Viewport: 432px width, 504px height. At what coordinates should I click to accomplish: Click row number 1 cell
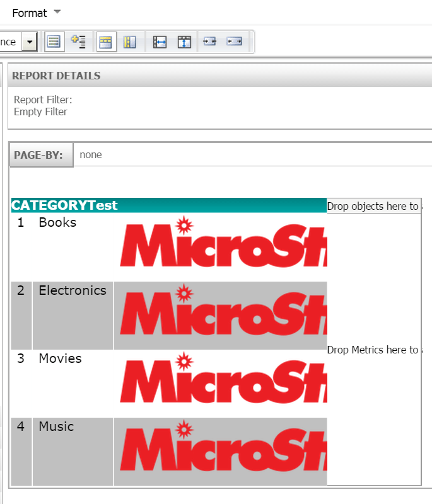click(21, 247)
